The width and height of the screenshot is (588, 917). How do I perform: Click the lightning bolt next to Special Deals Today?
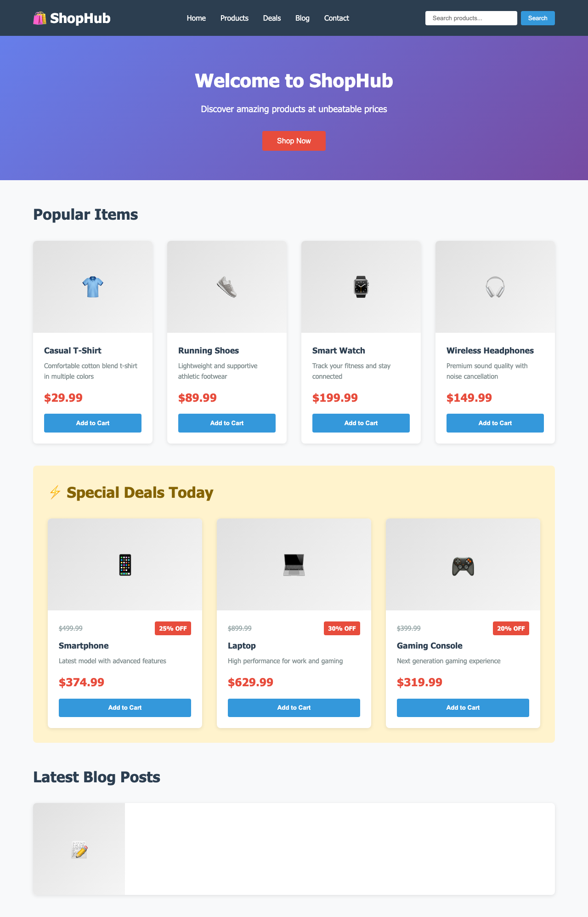(x=54, y=492)
